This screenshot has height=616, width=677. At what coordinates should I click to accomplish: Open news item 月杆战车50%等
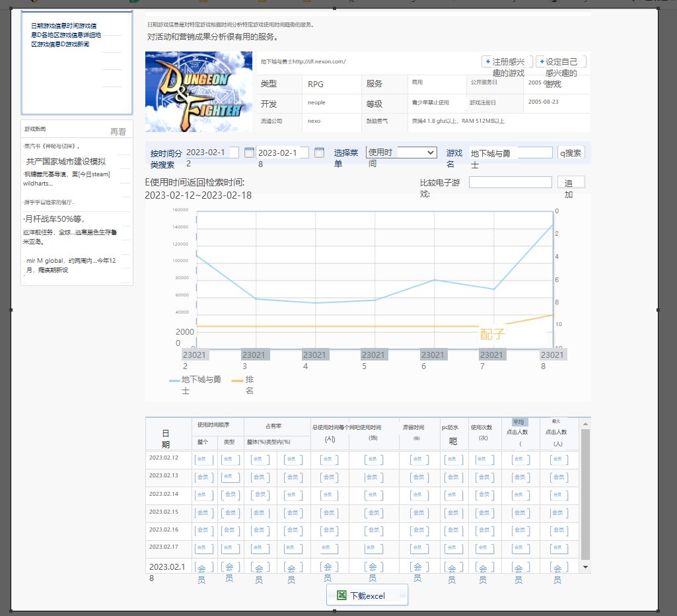point(54,219)
